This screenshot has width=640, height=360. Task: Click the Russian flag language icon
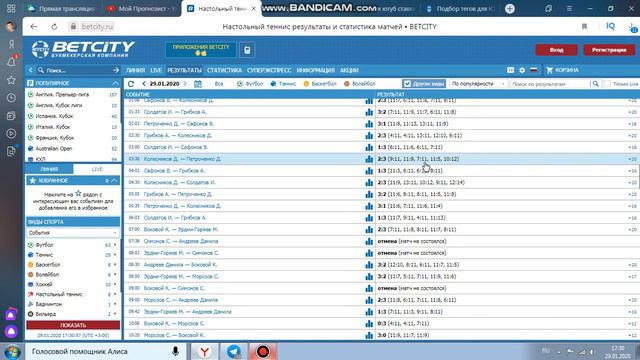(x=533, y=70)
